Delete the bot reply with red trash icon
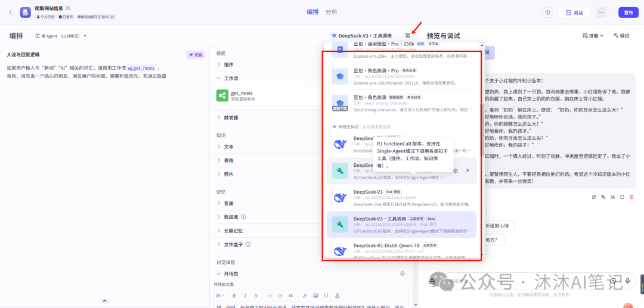Viewport: 644px width, 308px height. click(x=631, y=197)
